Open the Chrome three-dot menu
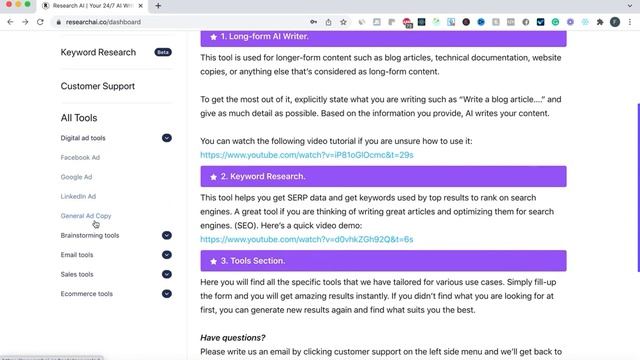 coord(630,22)
